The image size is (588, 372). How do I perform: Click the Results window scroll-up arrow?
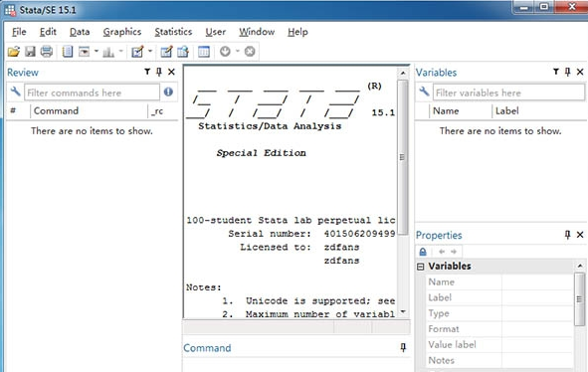point(403,74)
